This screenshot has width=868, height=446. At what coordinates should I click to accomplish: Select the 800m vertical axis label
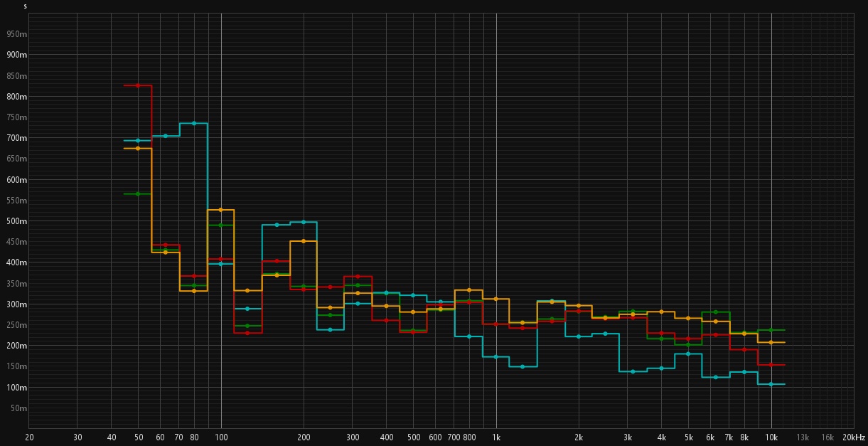pyautogui.click(x=17, y=96)
